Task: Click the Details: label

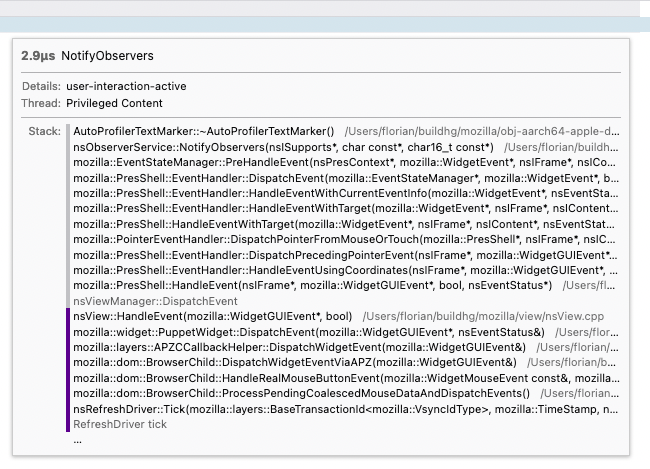Action: click(x=41, y=86)
